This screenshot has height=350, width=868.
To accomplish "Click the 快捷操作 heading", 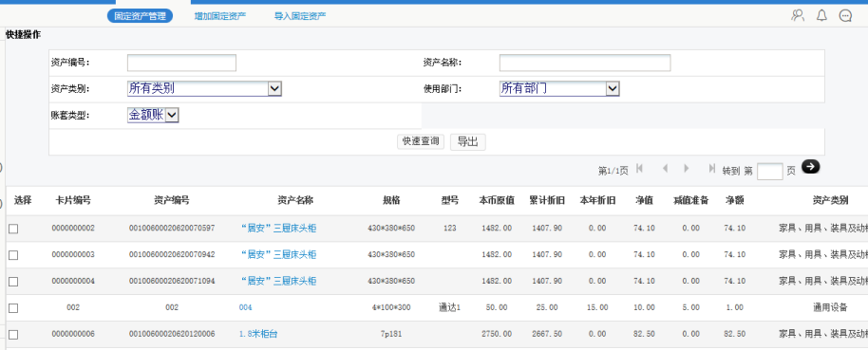I will coord(23,34).
